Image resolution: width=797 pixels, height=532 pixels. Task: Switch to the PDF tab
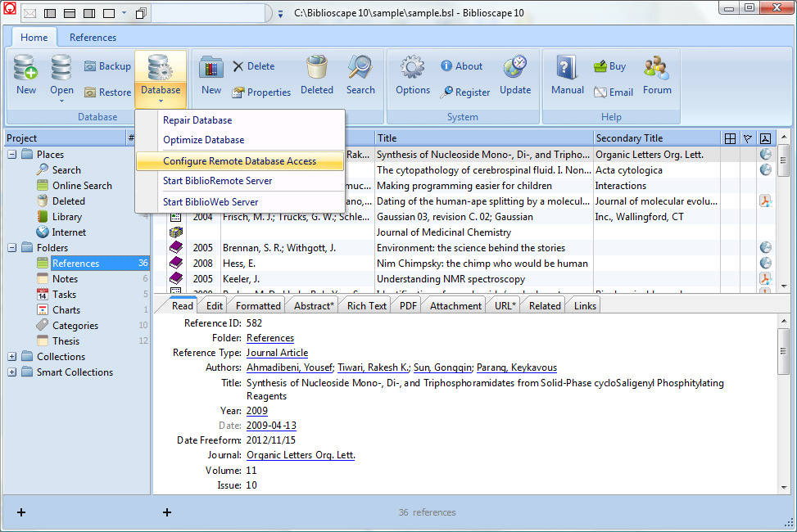408,306
